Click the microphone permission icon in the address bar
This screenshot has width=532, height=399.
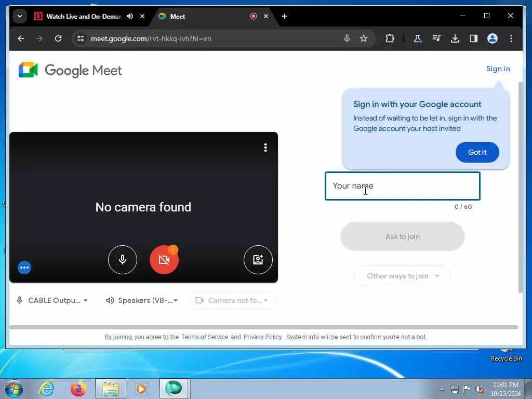pos(347,38)
